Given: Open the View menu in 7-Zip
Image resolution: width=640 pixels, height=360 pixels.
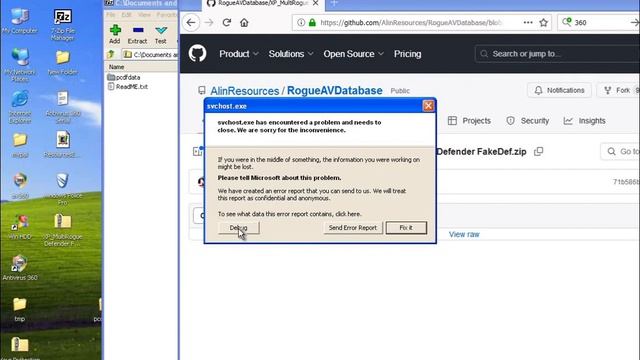Looking at the screenshot, I should coord(144,15).
